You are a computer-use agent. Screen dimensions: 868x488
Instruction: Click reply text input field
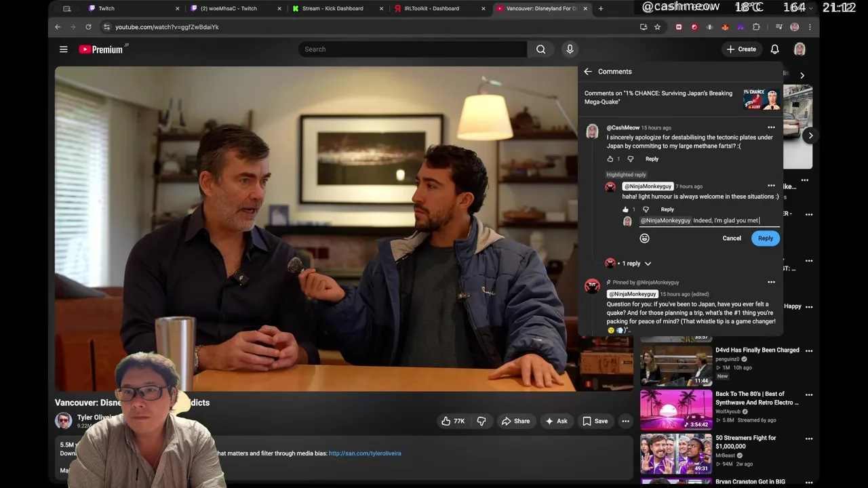(709, 220)
